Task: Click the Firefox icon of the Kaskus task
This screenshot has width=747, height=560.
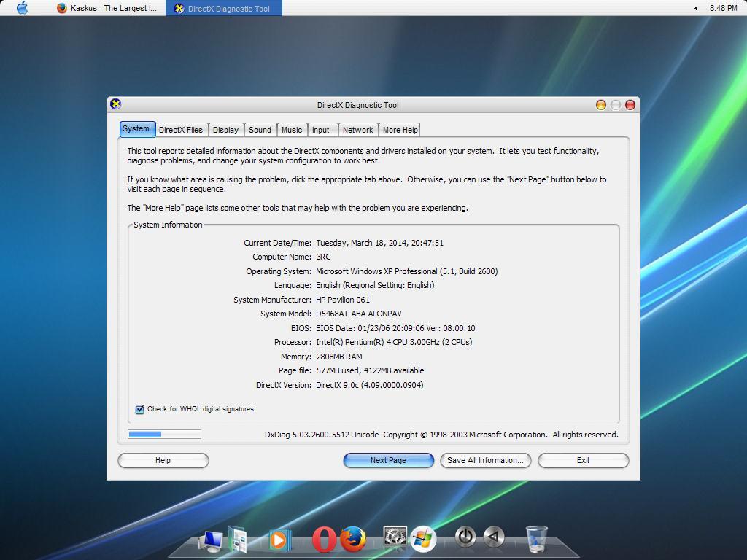Action: point(61,8)
